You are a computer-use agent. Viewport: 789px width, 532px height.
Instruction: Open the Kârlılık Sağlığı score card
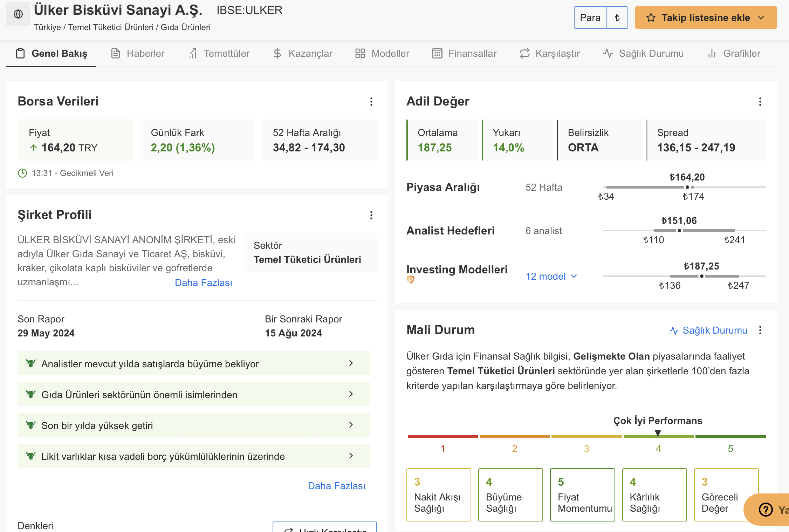click(x=654, y=495)
